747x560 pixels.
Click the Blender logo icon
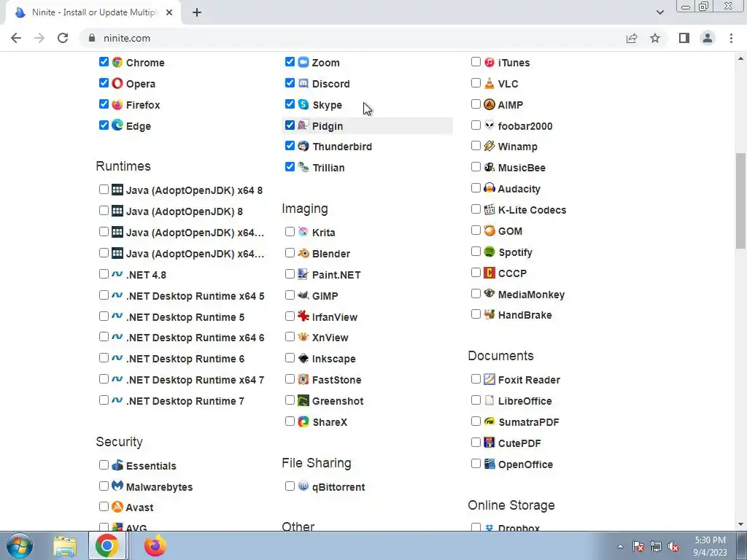pos(303,253)
